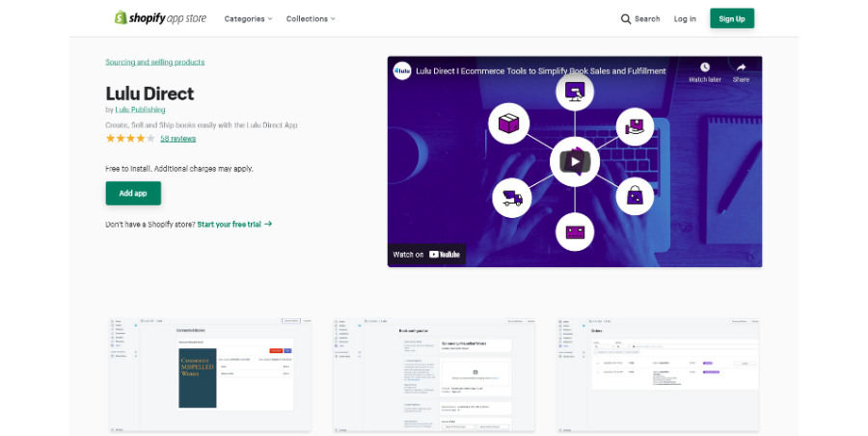Click the Sign Up button
Image resolution: width=868 pixels, height=436 pixels.
[x=732, y=19]
